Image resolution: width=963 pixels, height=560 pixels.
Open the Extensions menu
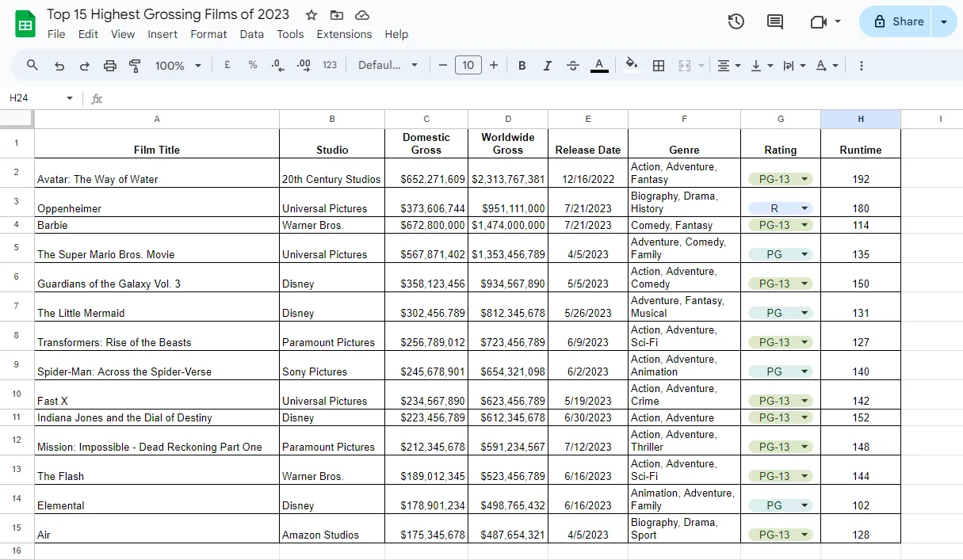point(344,34)
